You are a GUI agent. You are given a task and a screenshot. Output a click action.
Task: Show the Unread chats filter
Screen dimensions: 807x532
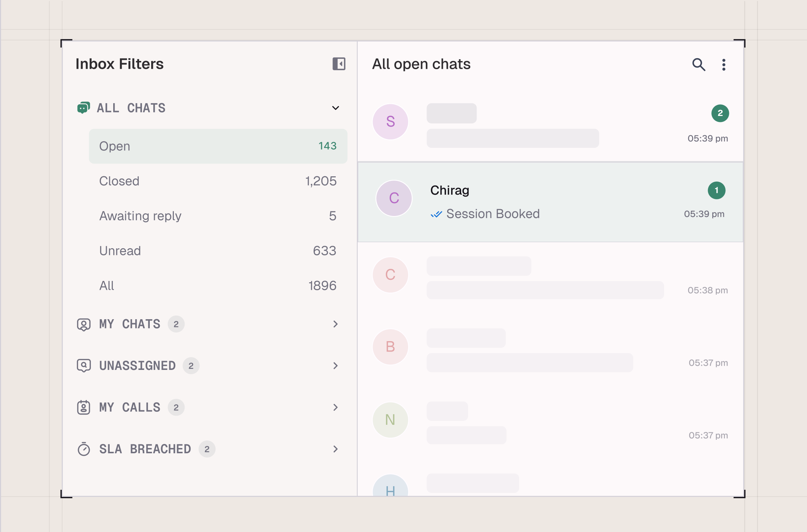point(218,251)
